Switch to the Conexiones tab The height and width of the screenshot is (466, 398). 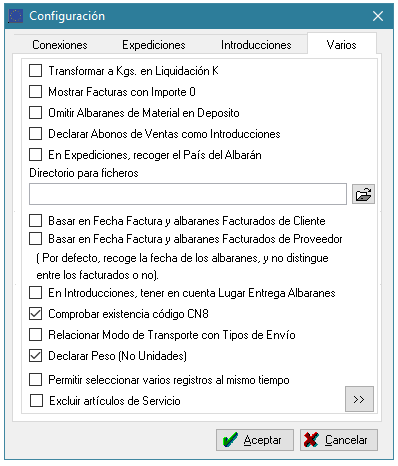(60, 45)
